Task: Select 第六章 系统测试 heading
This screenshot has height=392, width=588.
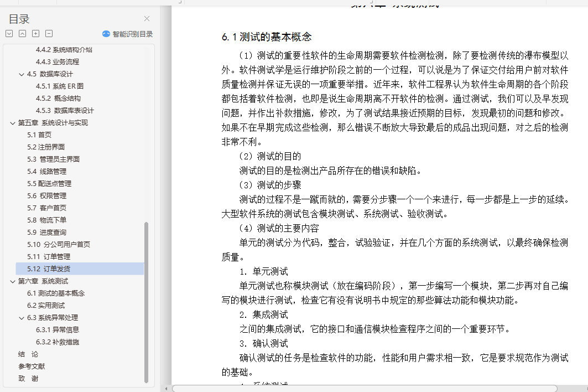Action: tap(43, 281)
